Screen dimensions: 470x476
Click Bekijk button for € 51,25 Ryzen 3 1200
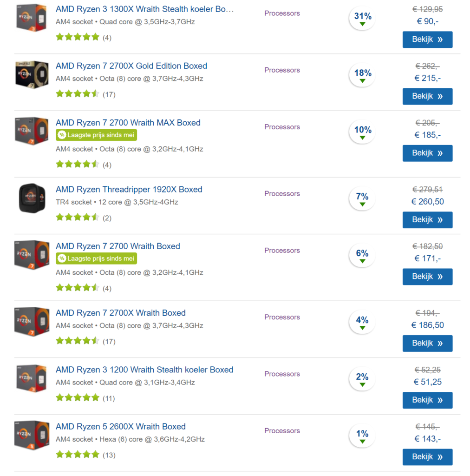427,400
